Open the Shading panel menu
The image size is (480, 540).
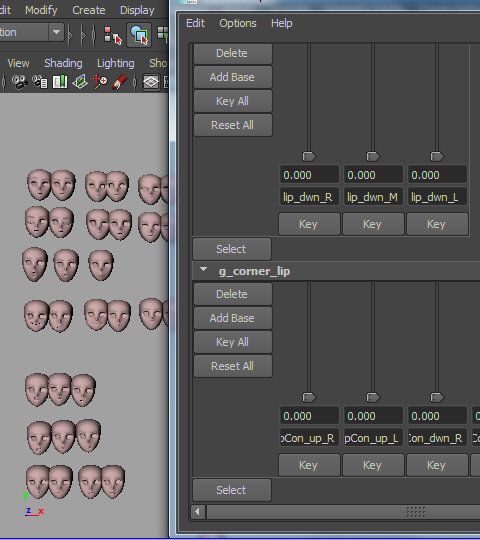point(63,63)
